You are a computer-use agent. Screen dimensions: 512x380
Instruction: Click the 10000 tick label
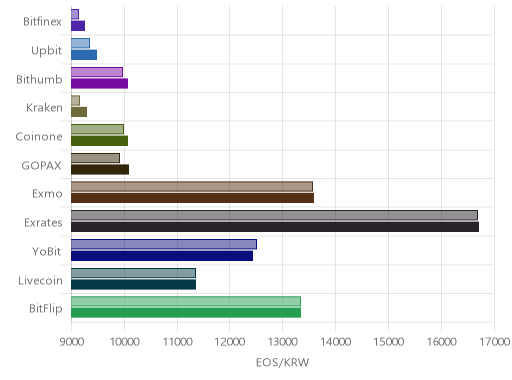coord(125,342)
